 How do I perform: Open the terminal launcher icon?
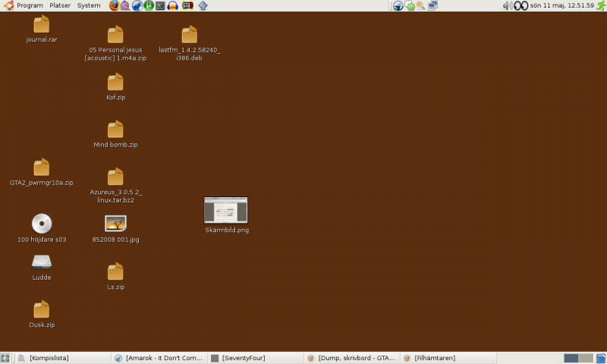click(160, 5)
